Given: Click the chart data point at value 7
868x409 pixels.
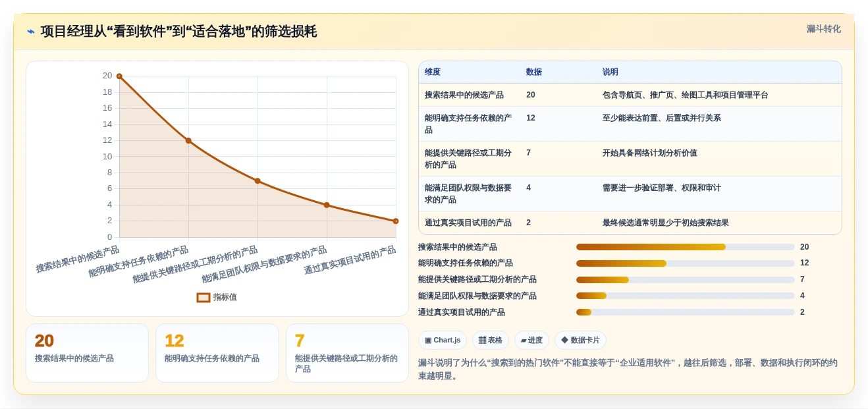Looking at the screenshot, I should tap(258, 180).
